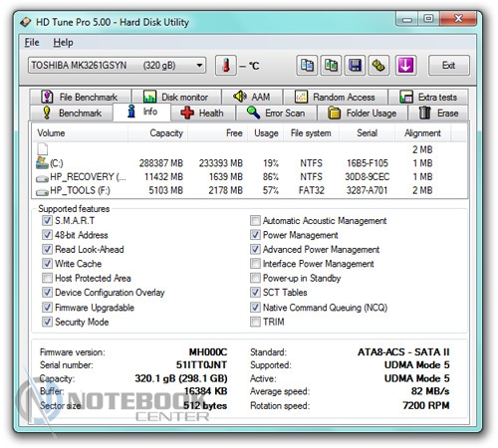Maximize the HD Tune Pro window
The image size is (498, 448).
428,19
